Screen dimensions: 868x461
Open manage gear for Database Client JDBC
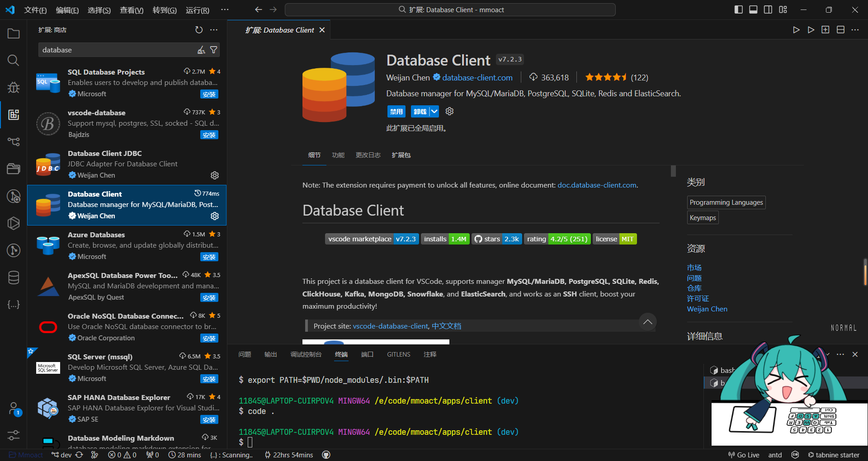coord(215,175)
